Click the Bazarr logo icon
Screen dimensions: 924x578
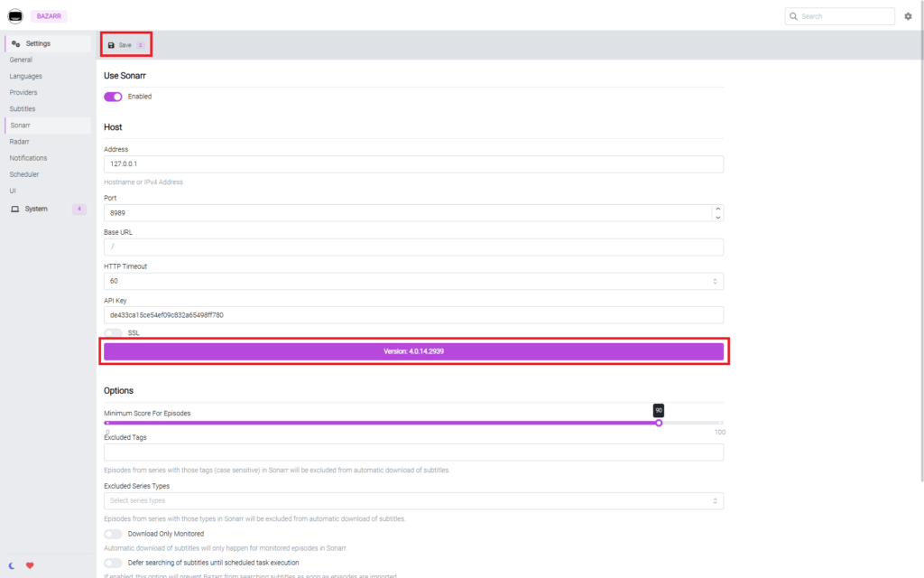[x=15, y=16]
